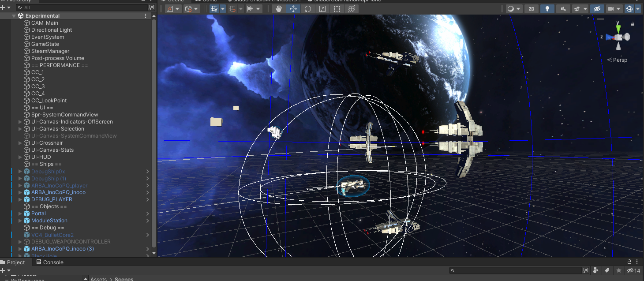Toggle scene lighting lightbulb
Image resolution: width=644 pixels, height=281 pixels.
pos(547,9)
